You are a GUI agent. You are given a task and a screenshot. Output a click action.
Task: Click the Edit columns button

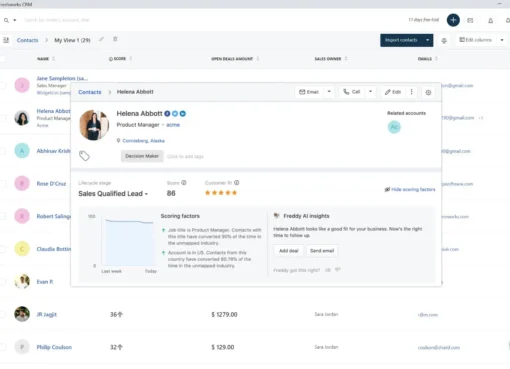click(x=475, y=40)
